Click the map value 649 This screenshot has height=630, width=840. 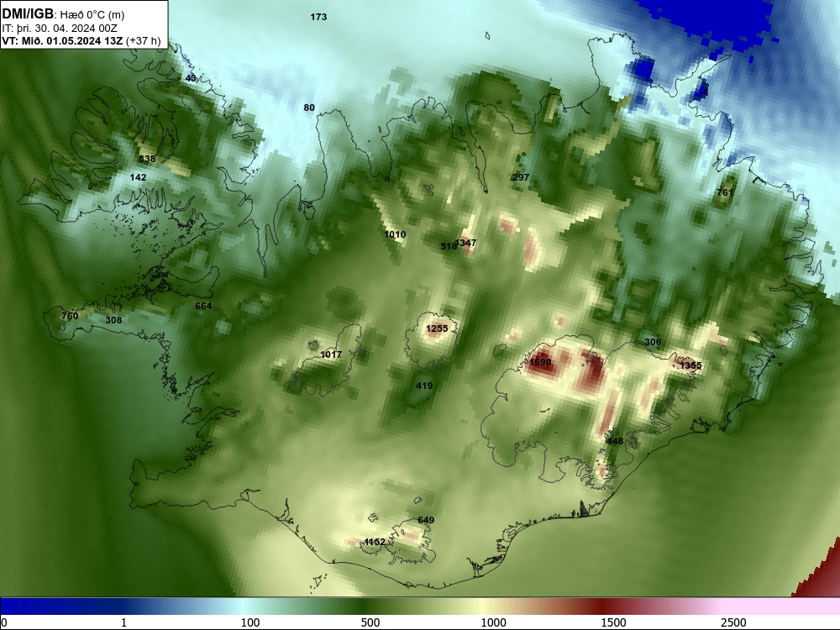click(426, 520)
